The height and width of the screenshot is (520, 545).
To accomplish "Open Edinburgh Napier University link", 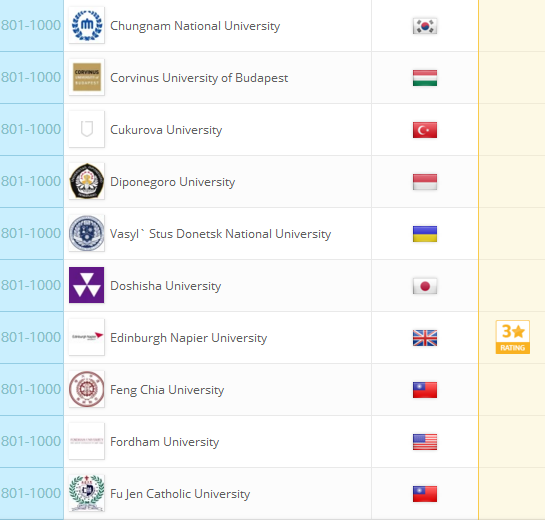I will [188, 338].
